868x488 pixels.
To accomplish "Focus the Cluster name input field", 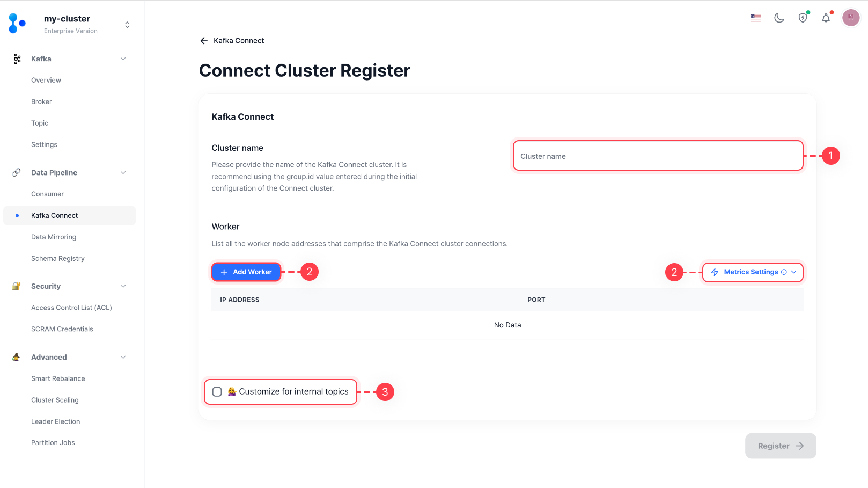I will click(x=657, y=156).
